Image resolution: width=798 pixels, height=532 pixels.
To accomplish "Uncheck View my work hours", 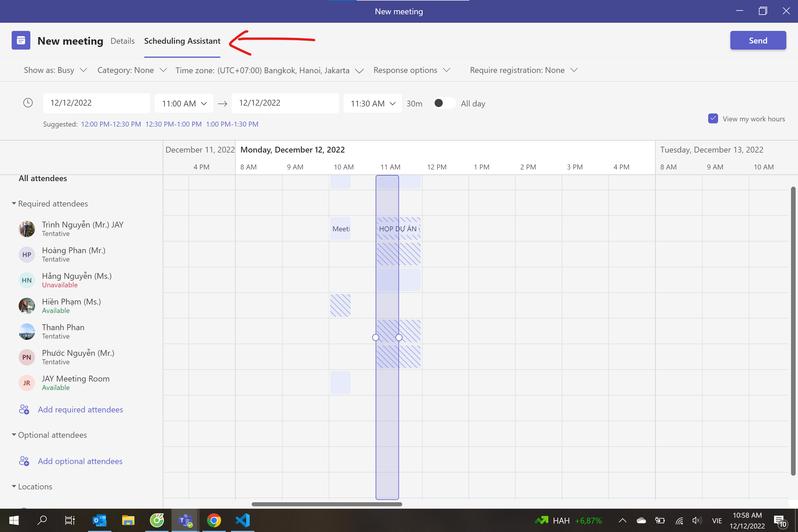I will [713, 119].
